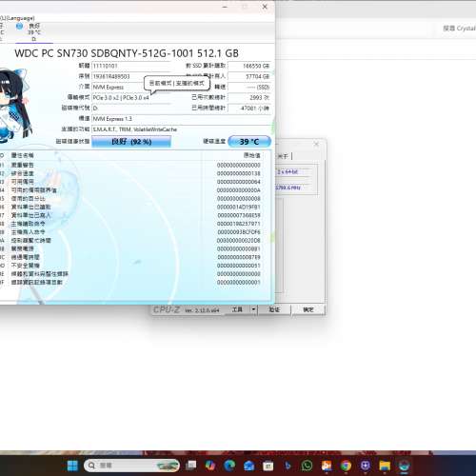Click the validate button in CPU-Z
The image size is (476, 476).
tap(274, 309)
